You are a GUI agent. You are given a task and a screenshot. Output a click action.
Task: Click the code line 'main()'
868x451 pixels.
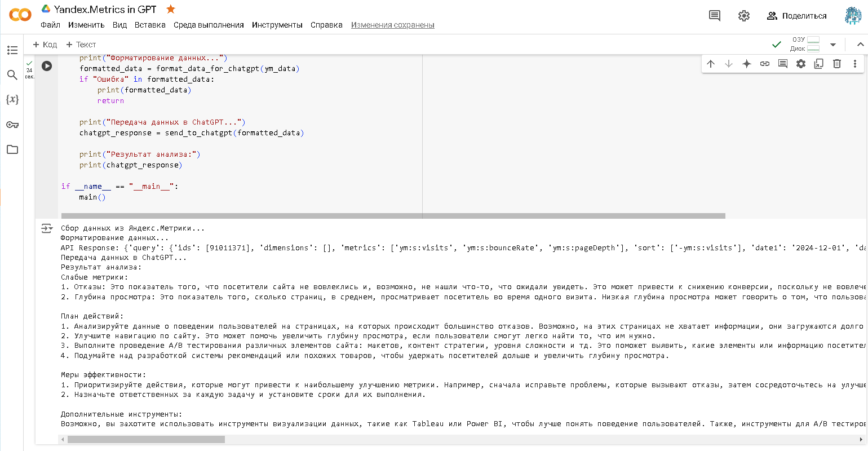pyautogui.click(x=92, y=197)
